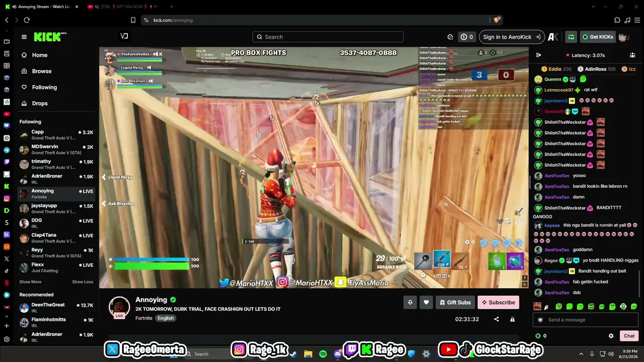Open the green store icon beside Get KICKs
This screenshot has width=644, height=362.
[x=571, y=37]
